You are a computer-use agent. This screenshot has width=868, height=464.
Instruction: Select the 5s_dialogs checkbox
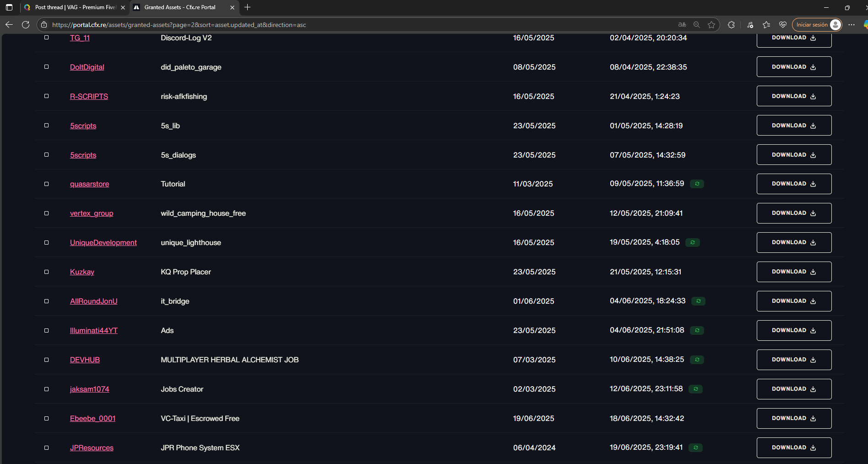point(46,155)
